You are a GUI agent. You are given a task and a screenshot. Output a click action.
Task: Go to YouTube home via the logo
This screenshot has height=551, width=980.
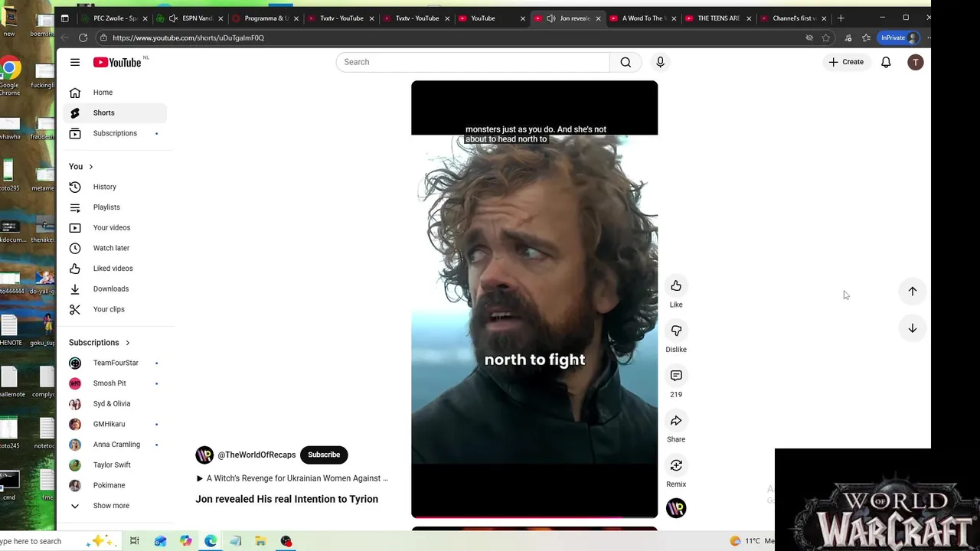(117, 62)
